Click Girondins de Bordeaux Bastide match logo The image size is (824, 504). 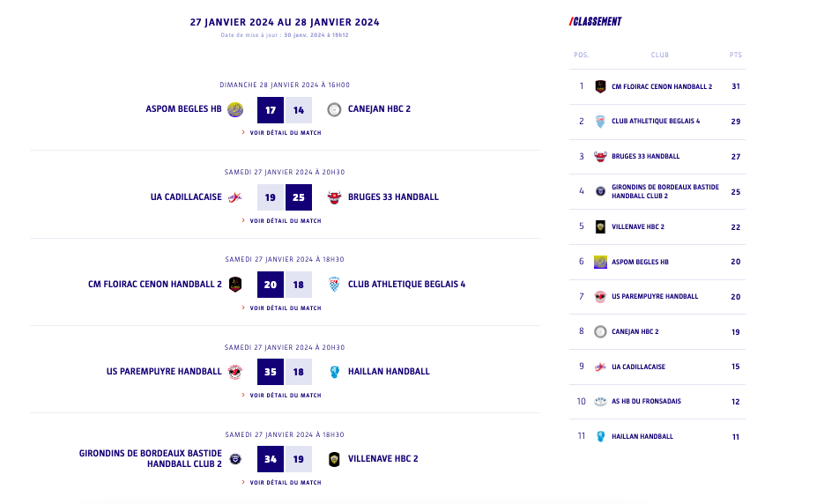coord(235,459)
